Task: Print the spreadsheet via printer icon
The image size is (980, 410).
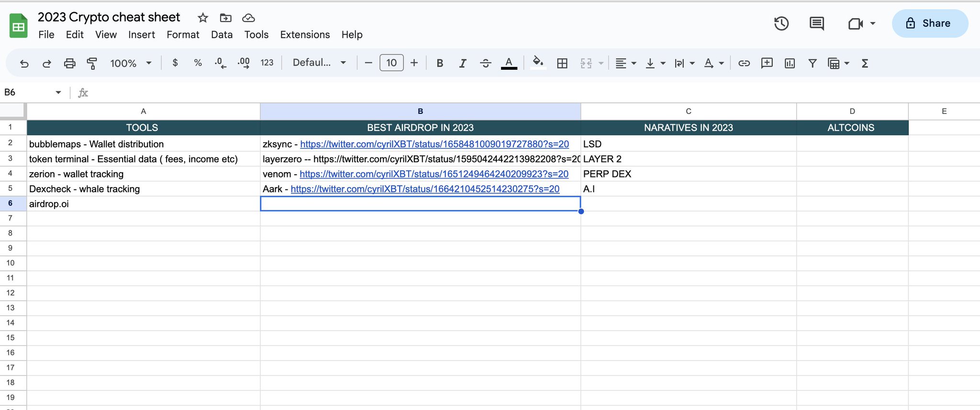Action: coord(69,63)
